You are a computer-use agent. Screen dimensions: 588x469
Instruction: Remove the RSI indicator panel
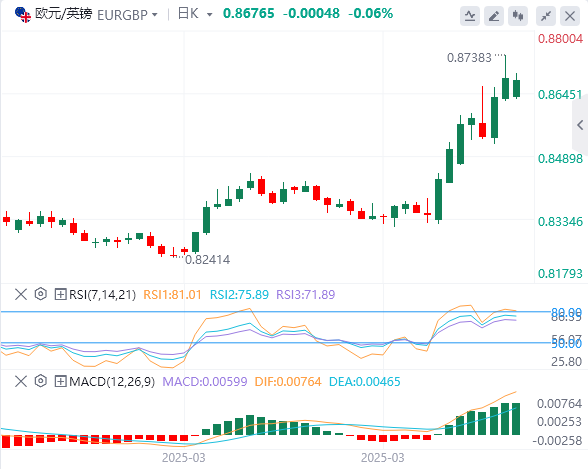click(21, 294)
